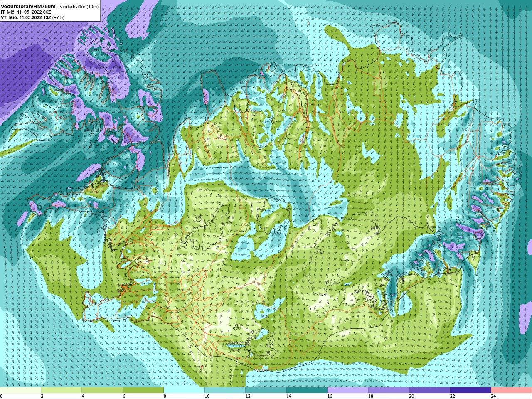Screen dimensions: 532x399
Task: Select the 10–12 turquoise legend swatch
Action: (225, 390)
